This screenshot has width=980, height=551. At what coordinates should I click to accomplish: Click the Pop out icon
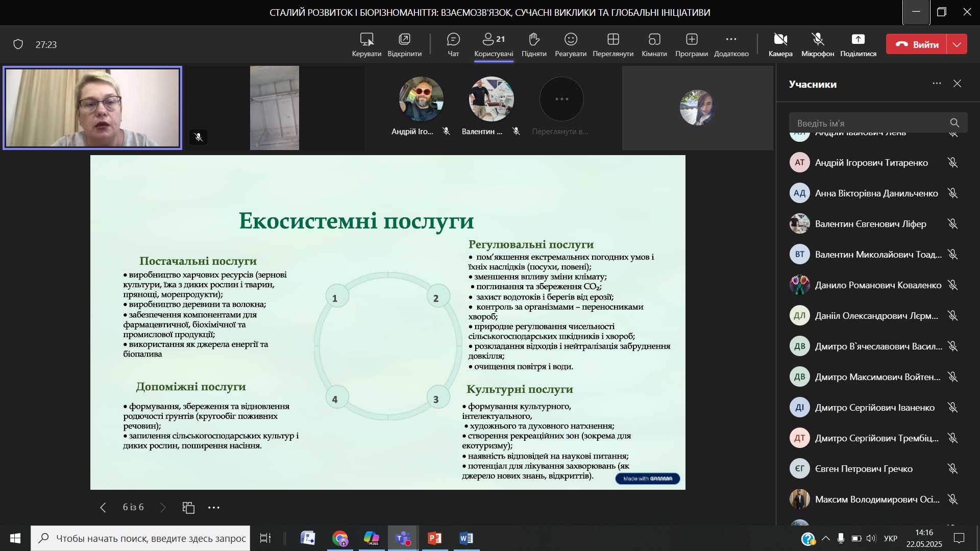(404, 40)
